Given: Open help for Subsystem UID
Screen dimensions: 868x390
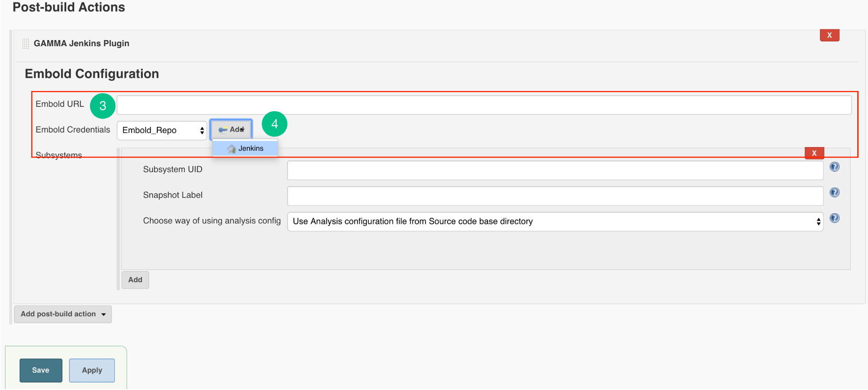Looking at the screenshot, I should 834,167.
